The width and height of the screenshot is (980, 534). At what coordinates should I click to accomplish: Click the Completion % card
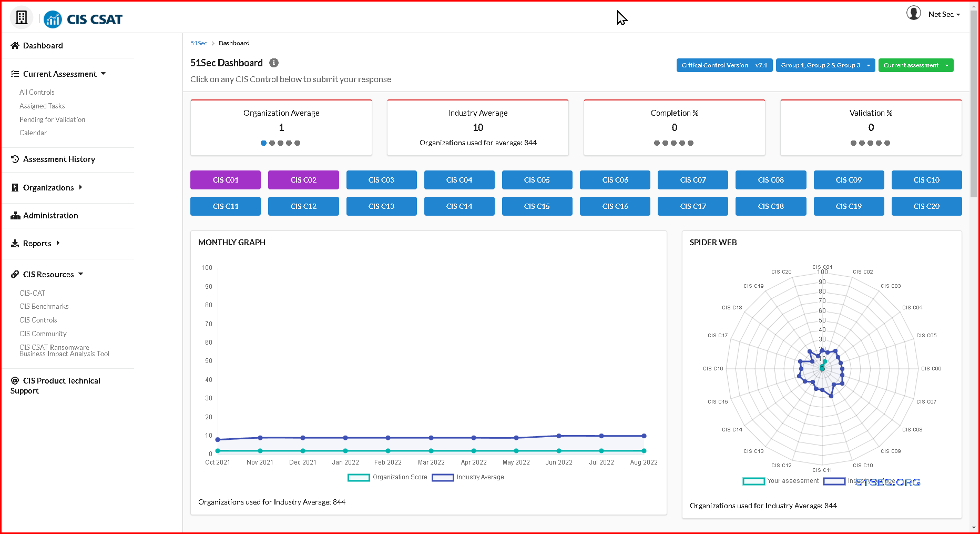click(675, 128)
